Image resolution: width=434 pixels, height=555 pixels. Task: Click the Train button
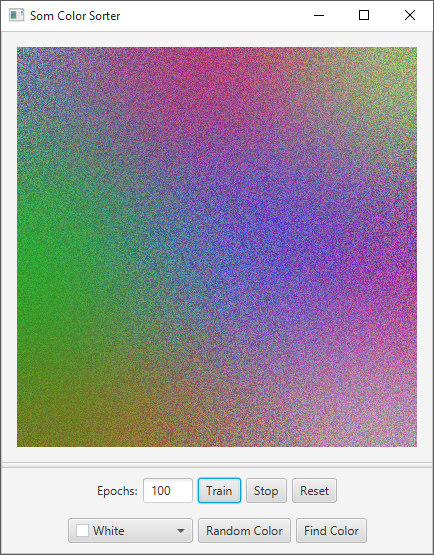pyautogui.click(x=219, y=491)
